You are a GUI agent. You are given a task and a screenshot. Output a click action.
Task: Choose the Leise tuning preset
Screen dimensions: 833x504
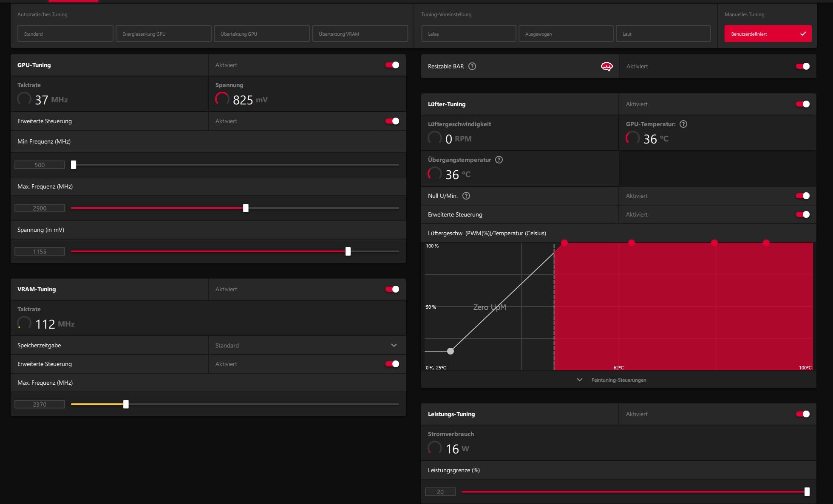pyautogui.click(x=469, y=34)
